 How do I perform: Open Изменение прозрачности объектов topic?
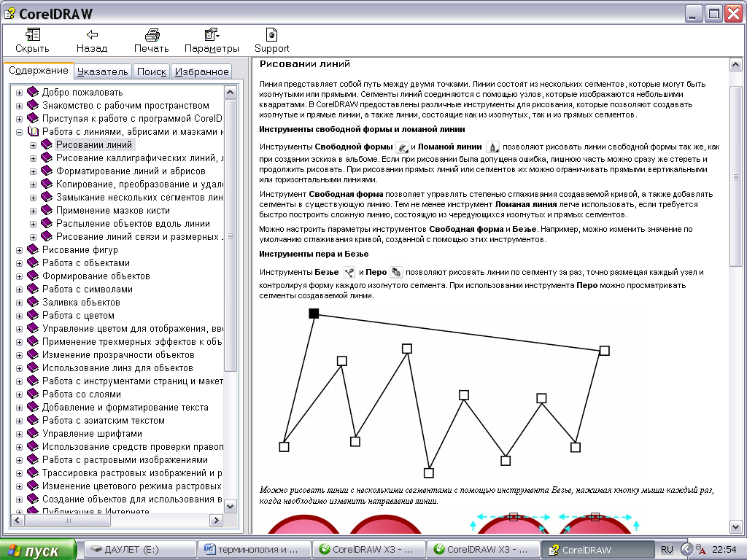pyautogui.click(x=118, y=355)
